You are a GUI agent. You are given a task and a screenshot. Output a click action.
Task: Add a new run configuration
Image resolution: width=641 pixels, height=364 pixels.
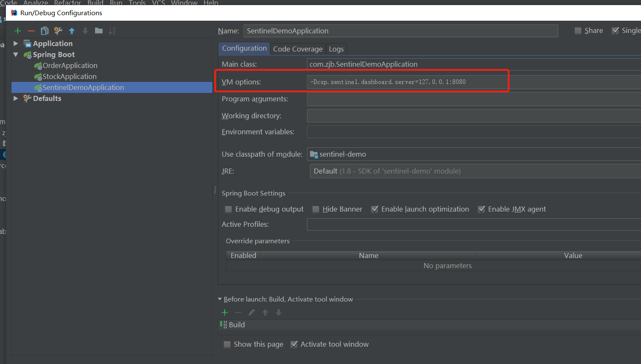[x=17, y=30]
